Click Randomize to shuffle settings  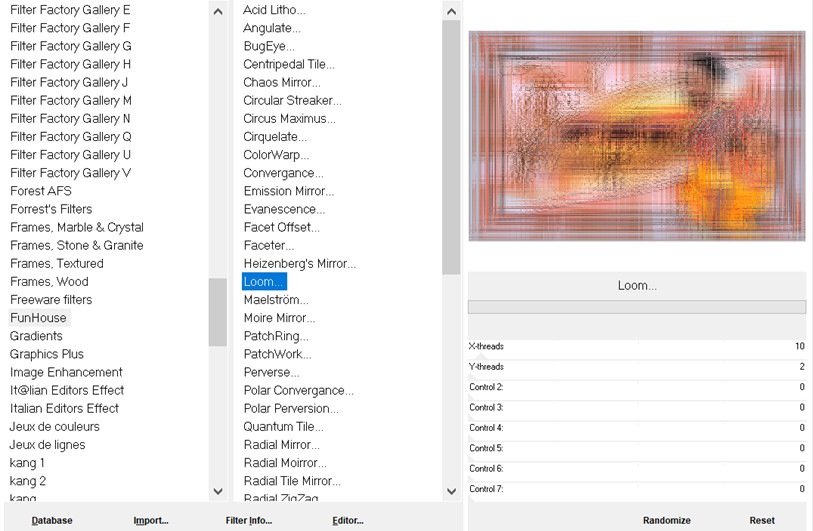pos(666,520)
